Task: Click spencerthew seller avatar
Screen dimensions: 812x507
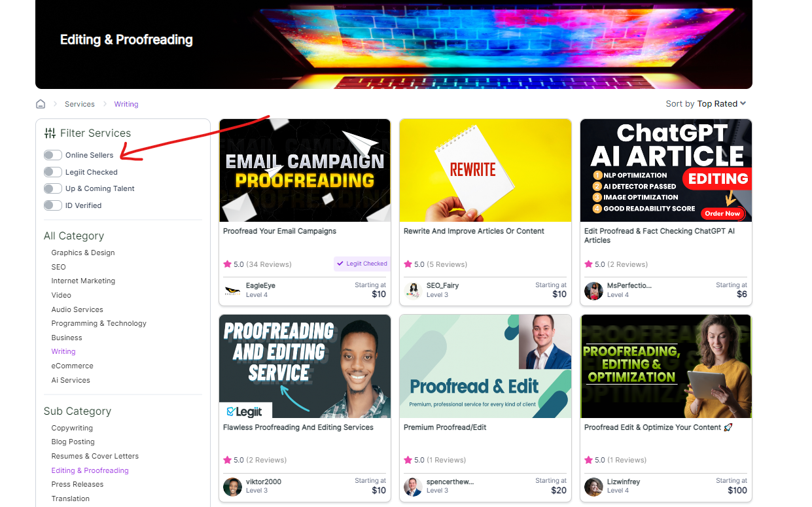Action: click(413, 487)
